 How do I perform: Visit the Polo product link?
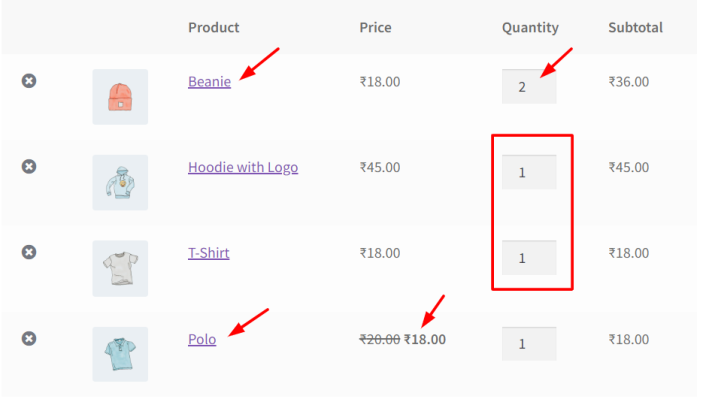pyautogui.click(x=202, y=339)
